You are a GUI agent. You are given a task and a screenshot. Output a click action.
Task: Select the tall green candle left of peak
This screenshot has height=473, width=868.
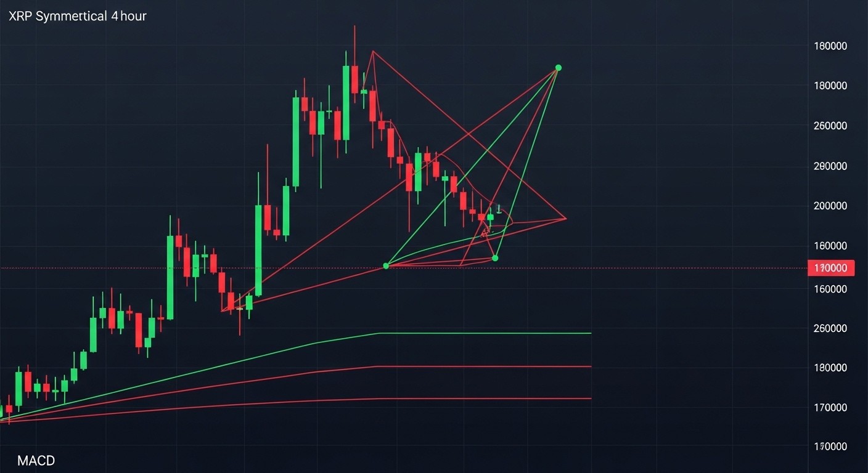click(x=346, y=102)
